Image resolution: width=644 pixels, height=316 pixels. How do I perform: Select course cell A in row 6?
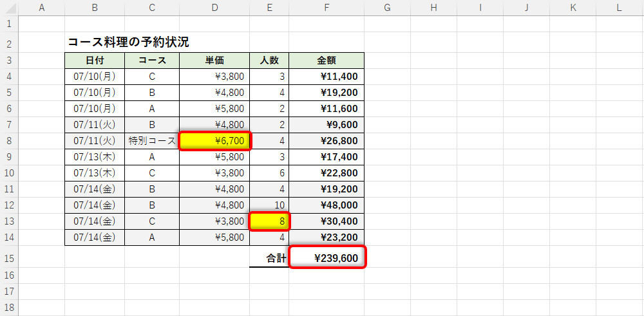pos(152,109)
